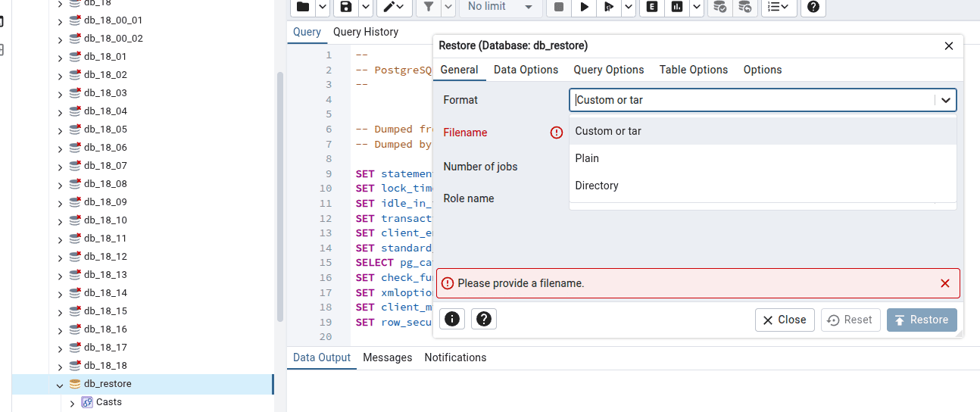Expand the Casts tree node
This screenshot has width=980, height=412.
[x=72, y=403]
